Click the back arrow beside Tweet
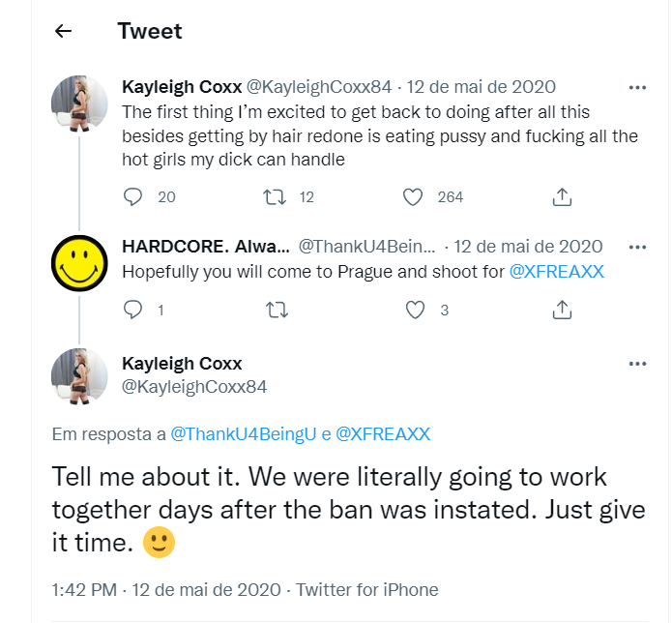Viewport: 672px width, 623px height. [64, 31]
